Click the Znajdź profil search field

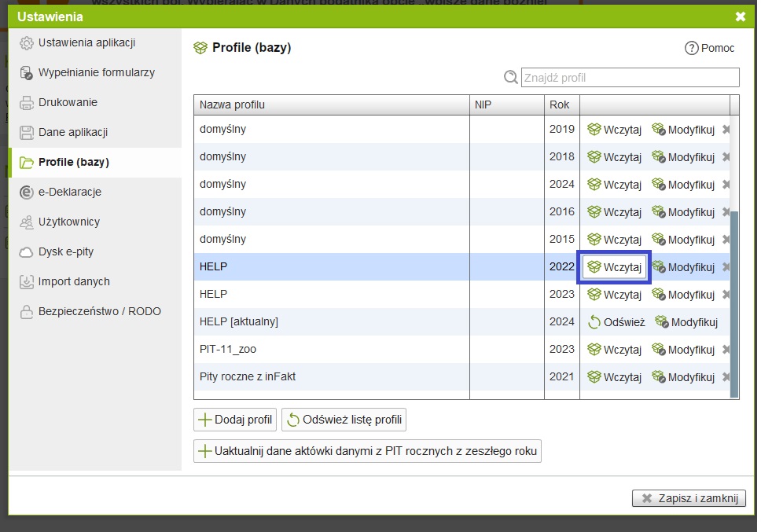[x=630, y=77]
